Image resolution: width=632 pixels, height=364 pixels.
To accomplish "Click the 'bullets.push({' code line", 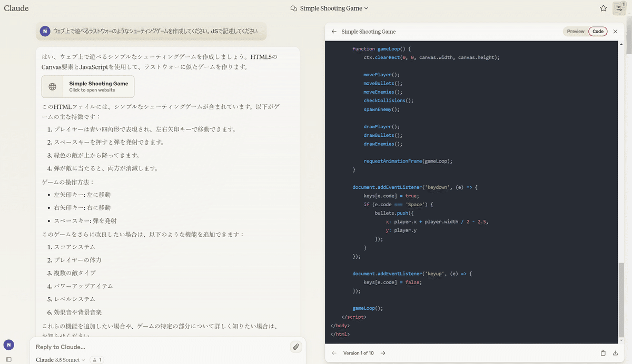I will tap(394, 213).
